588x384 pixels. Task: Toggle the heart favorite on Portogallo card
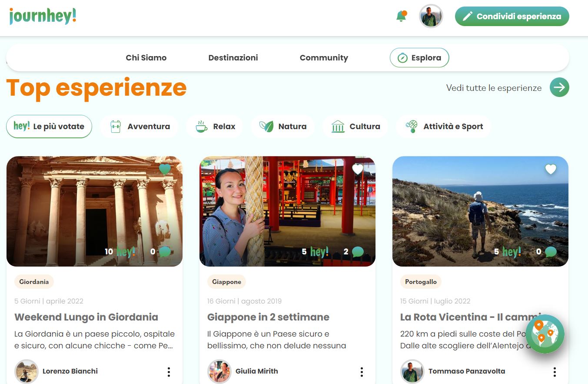click(551, 169)
